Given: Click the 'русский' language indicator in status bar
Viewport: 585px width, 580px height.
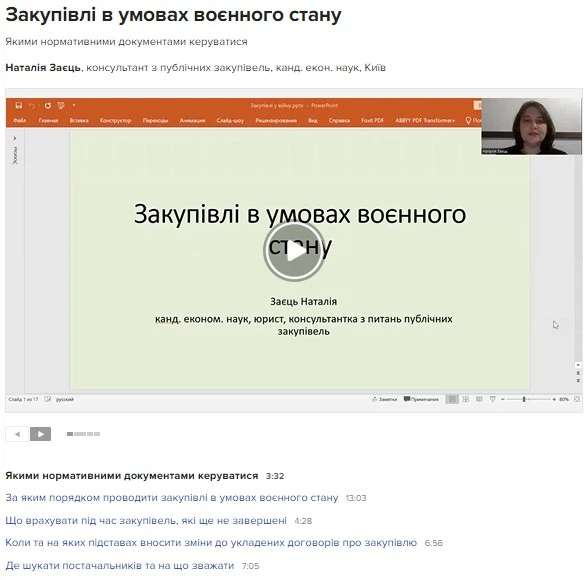Looking at the screenshot, I should pyautogui.click(x=65, y=399).
